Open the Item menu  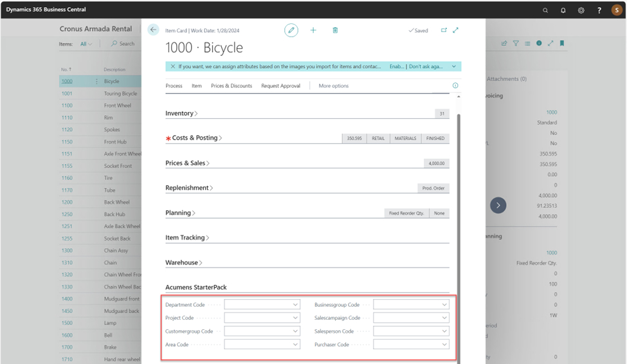(196, 86)
